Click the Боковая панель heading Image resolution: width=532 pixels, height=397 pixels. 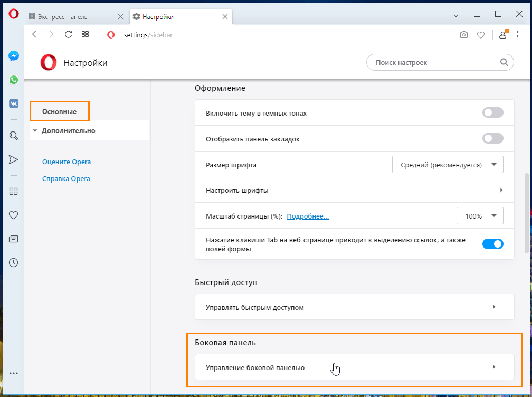(x=225, y=343)
